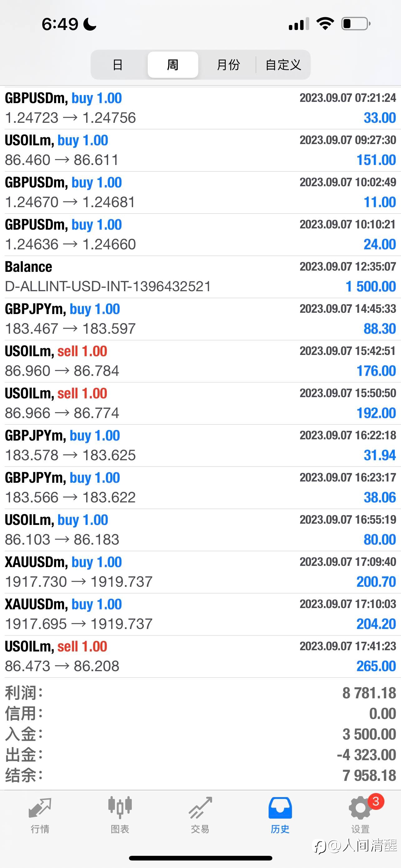Tap the red notification badge showing 3

pos(376,801)
